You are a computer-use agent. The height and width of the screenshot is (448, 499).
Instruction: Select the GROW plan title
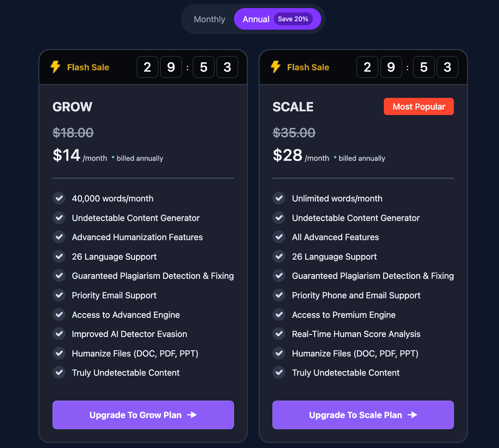click(x=72, y=107)
